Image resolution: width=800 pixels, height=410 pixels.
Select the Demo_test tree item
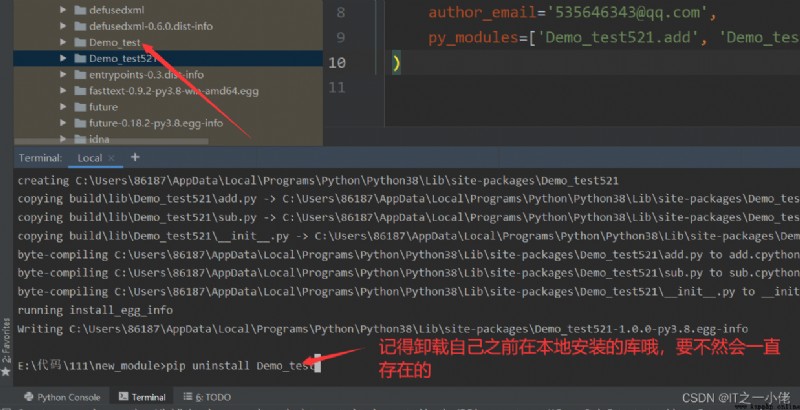(x=114, y=42)
